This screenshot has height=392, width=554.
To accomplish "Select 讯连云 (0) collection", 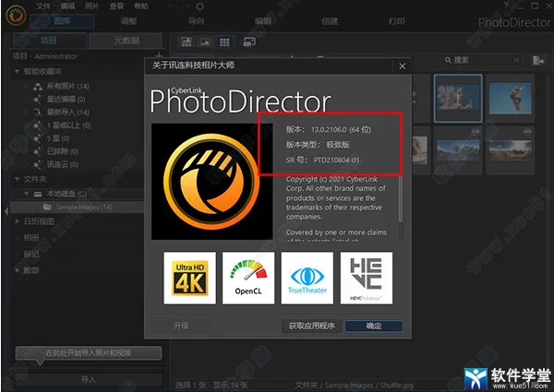I will tap(63, 164).
